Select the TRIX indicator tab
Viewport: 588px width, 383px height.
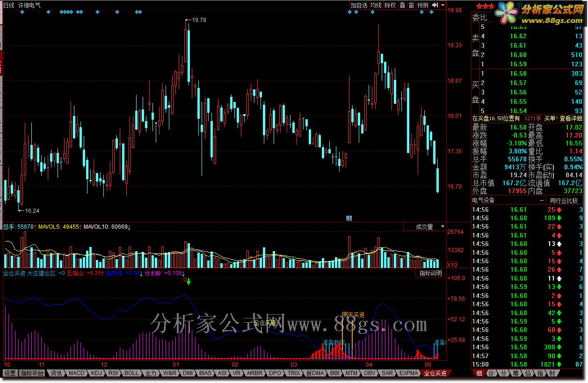click(293, 373)
